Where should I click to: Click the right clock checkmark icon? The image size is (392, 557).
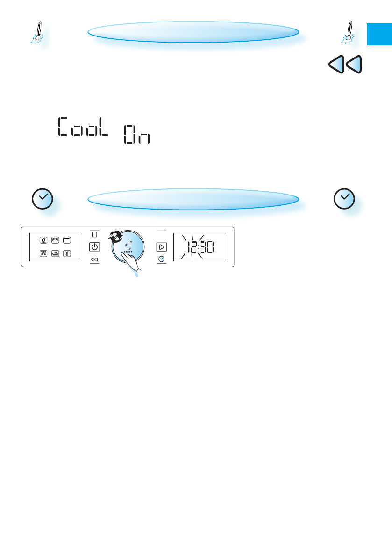[x=344, y=199]
